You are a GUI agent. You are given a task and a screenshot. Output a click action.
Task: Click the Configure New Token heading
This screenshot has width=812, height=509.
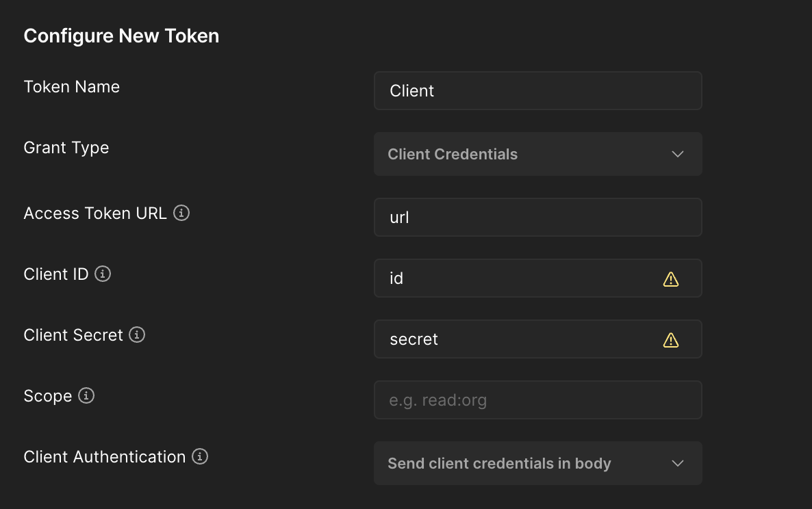121,36
